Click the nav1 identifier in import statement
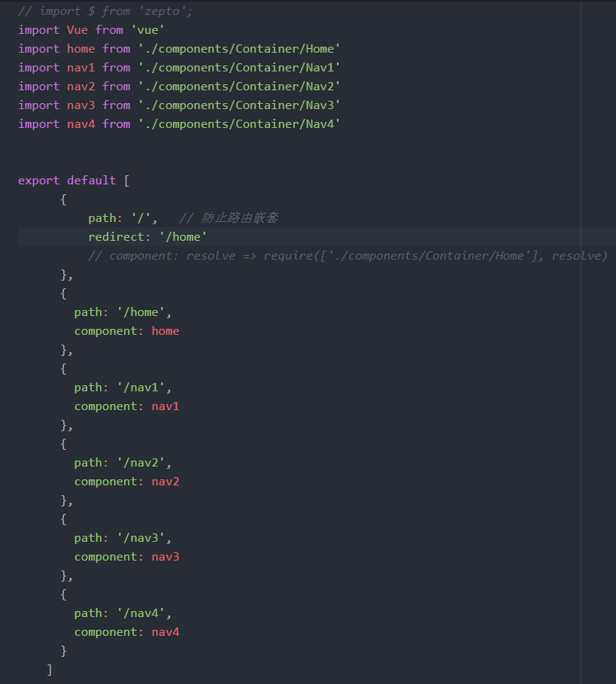The width and height of the screenshot is (616, 684). tap(80, 68)
